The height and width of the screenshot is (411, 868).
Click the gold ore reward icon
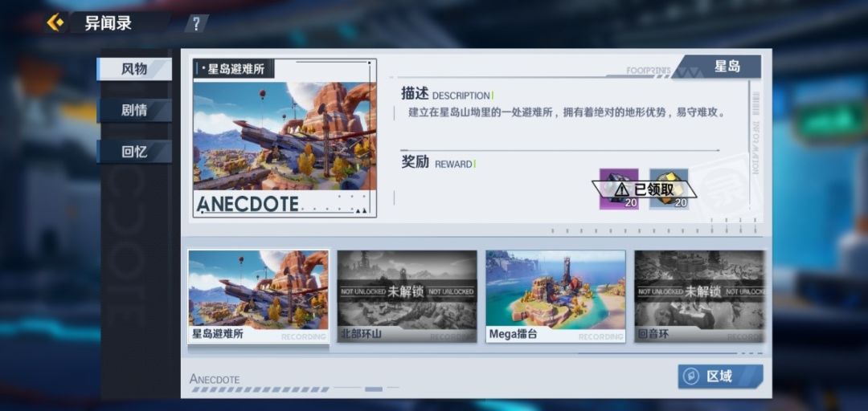coord(669,189)
